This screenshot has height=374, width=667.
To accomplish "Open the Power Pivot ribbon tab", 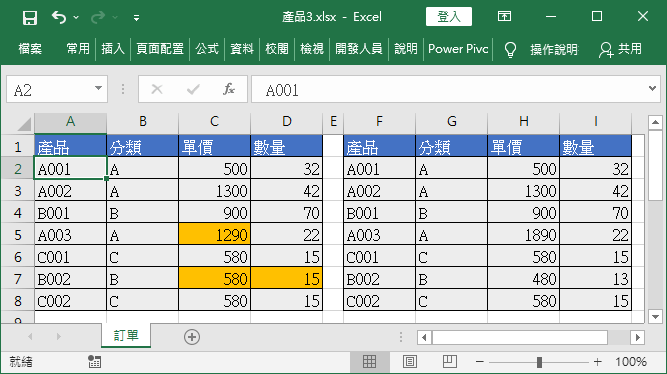I will click(458, 49).
